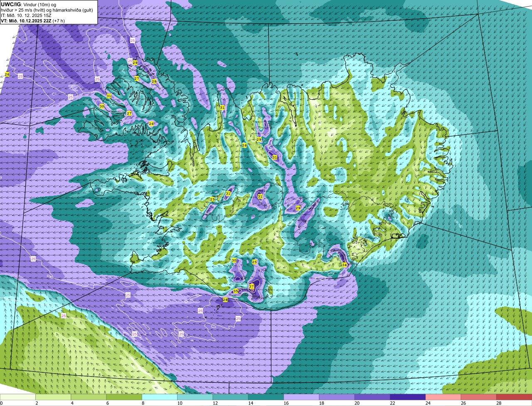Click the 8–10 m/s pale cyan legend swatch

point(160,397)
